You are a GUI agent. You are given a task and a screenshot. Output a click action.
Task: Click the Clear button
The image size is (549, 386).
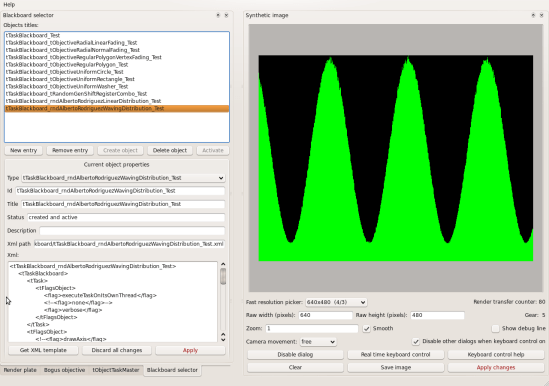[x=295, y=367]
